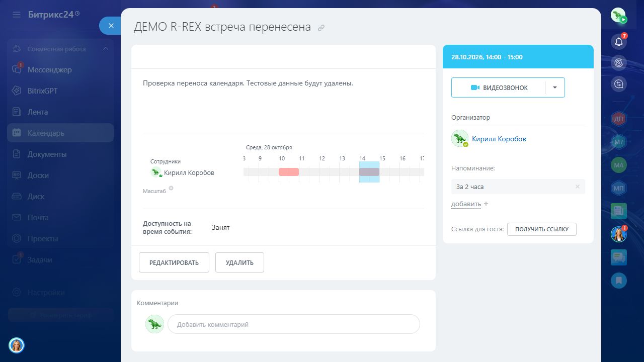
Task: Click the РЕДАКТИРОВАТЬ button
Action: point(174,262)
